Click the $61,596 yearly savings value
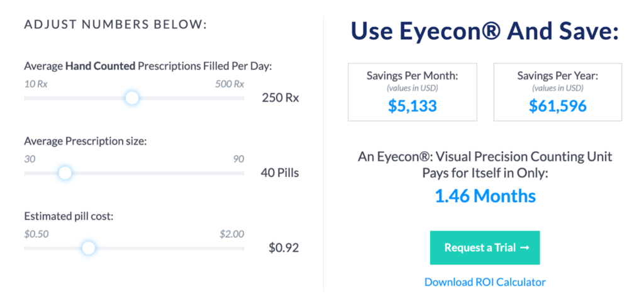 (558, 106)
